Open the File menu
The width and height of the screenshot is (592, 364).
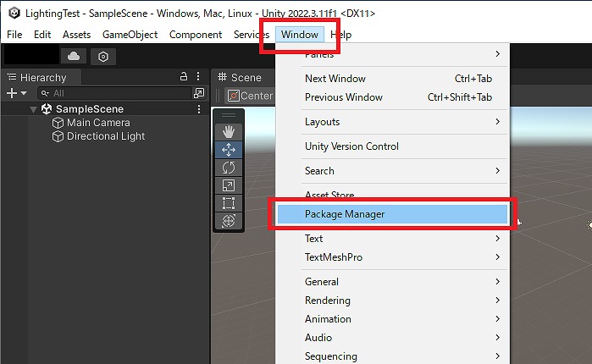coord(14,35)
